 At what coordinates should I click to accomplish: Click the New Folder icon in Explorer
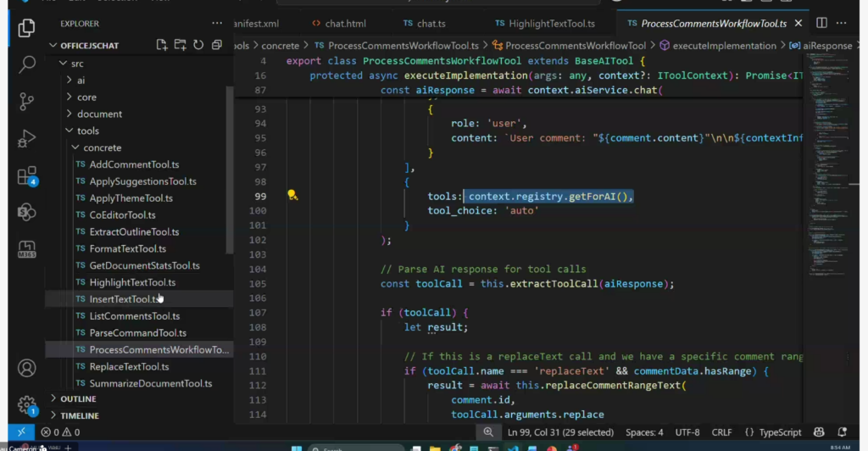pos(180,45)
